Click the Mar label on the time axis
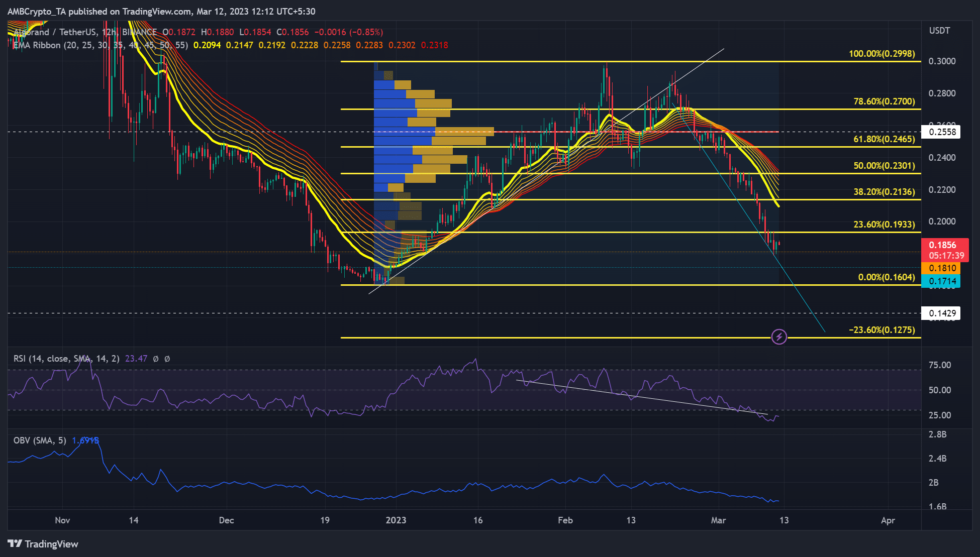The width and height of the screenshot is (980, 557). click(x=719, y=521)
